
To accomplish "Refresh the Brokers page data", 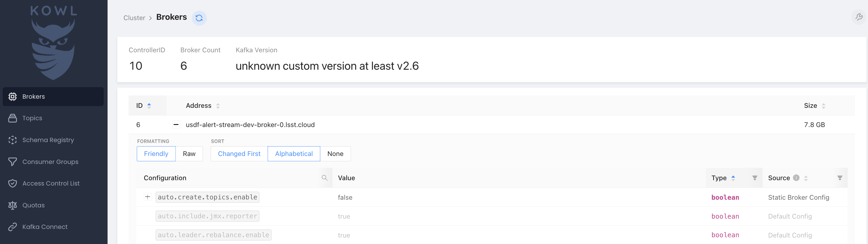I will click(199, 18).
